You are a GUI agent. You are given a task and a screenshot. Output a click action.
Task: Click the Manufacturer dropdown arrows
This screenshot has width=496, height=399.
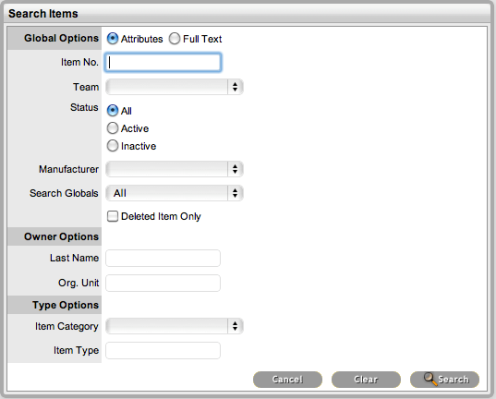pos(235,169)
